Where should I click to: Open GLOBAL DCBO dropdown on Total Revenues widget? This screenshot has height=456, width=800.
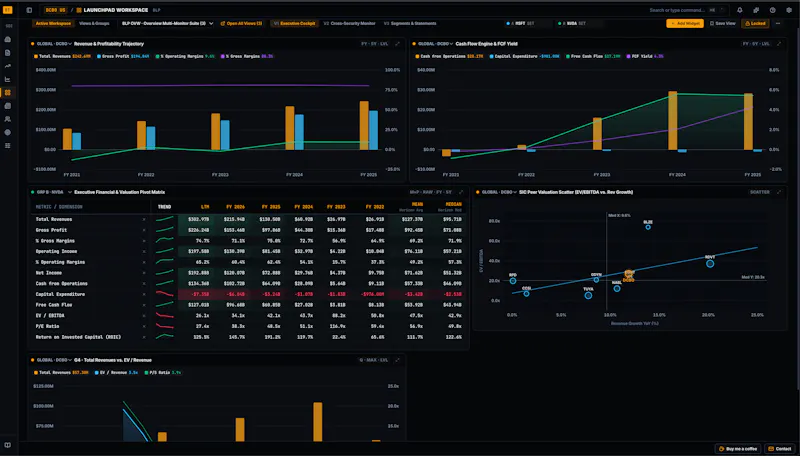[54, 360]
